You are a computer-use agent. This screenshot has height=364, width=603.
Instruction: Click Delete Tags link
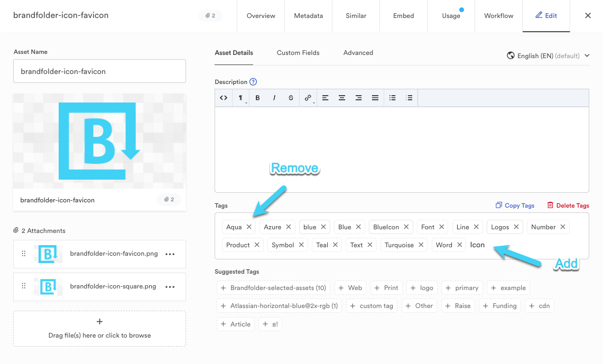(x=568, y=206)
